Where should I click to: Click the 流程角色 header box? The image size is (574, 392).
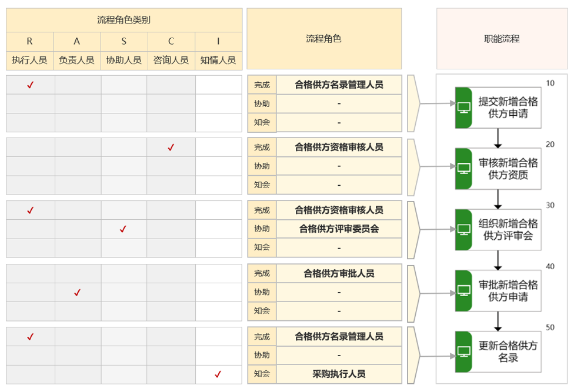point(323,39)
